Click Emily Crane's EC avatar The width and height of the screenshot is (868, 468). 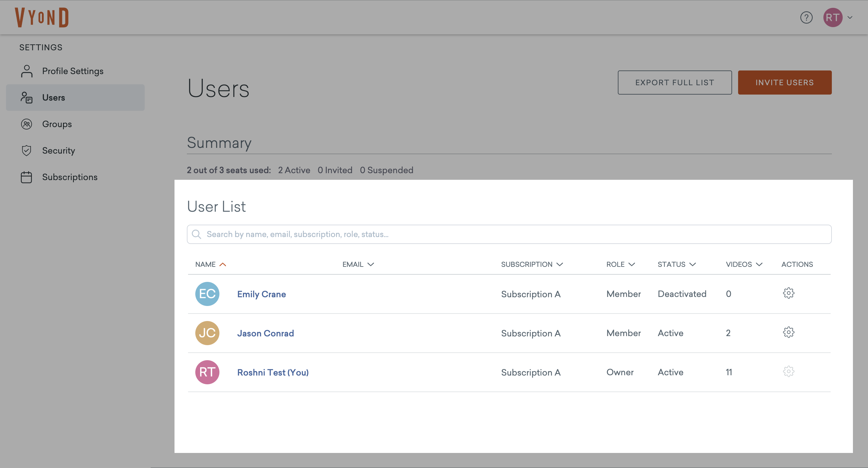click(207, 294)
